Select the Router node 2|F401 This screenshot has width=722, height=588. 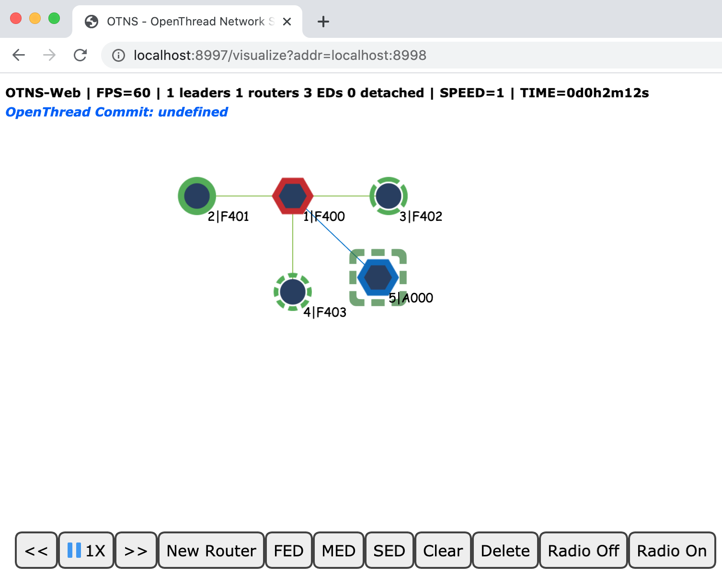(x=196, y=195)
